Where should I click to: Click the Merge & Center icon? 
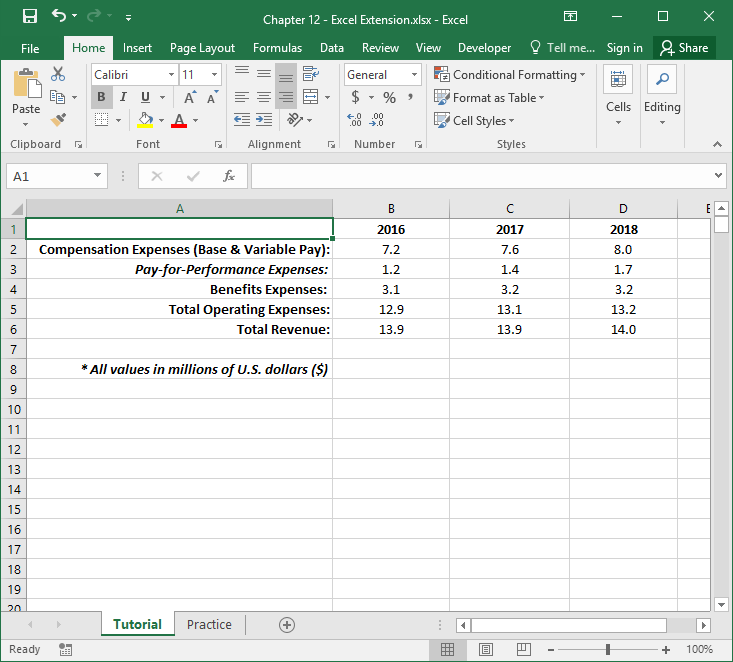(x=310, y=97)
